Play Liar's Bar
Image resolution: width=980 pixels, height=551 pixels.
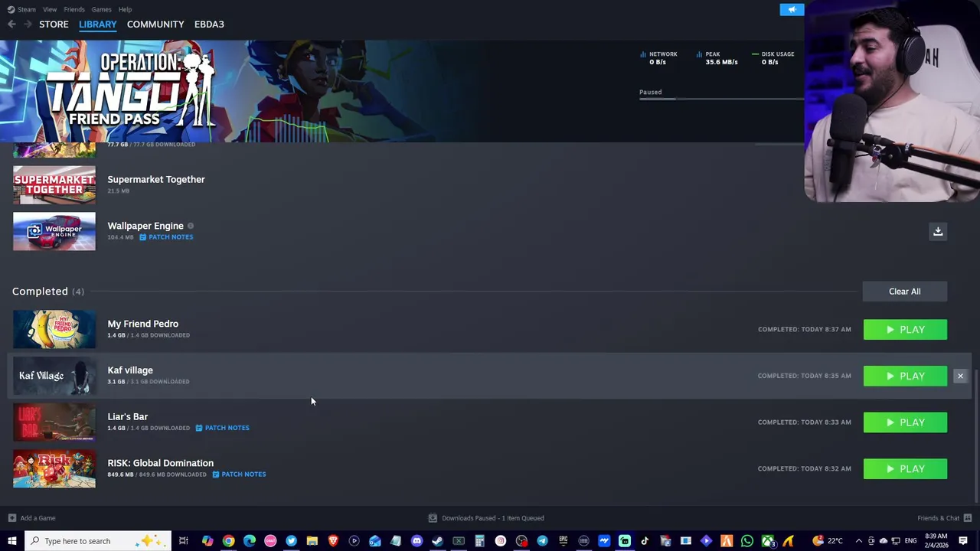click(x=905, y=422)
